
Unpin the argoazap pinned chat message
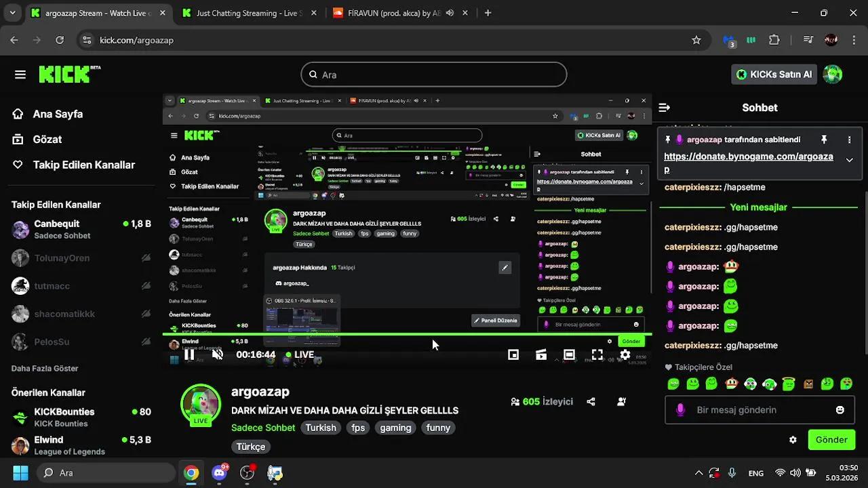(x=824, y=140)
